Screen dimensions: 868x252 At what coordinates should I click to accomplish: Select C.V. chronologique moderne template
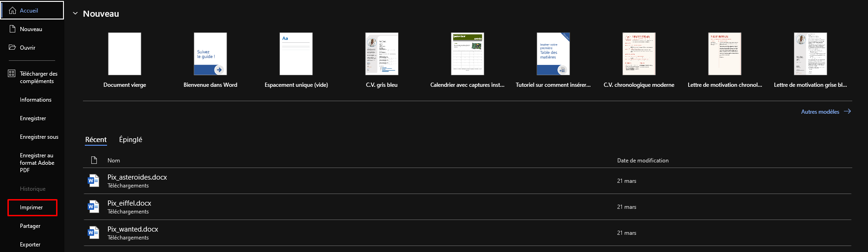point(639,60)
